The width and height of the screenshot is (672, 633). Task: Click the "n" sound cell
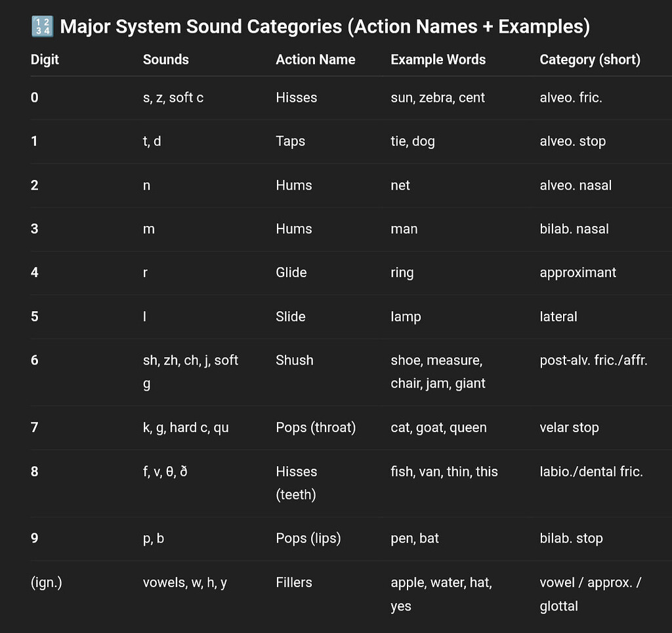146,186
